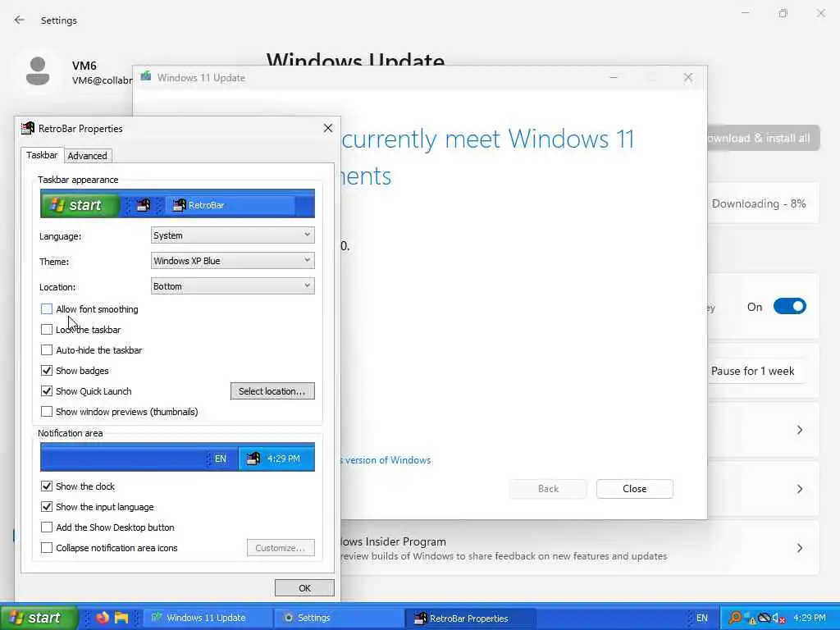Click the start button in taskbar appearance preview

[80, 204]
